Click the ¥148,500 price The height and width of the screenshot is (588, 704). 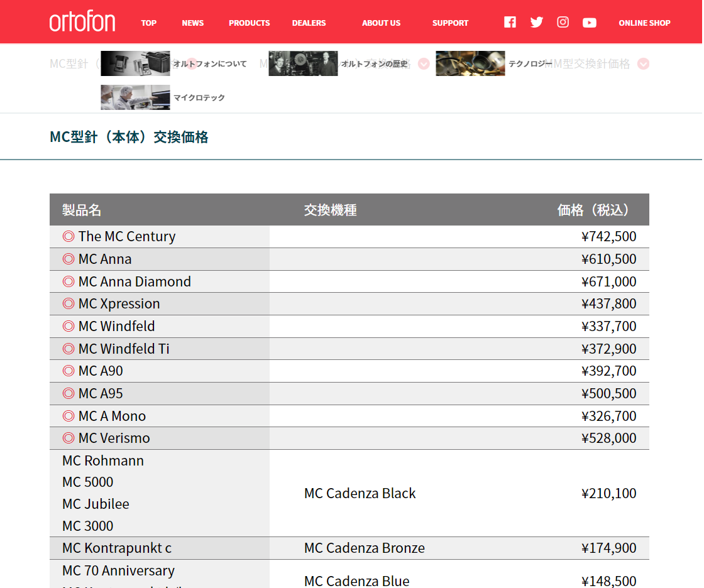point(609,581)
